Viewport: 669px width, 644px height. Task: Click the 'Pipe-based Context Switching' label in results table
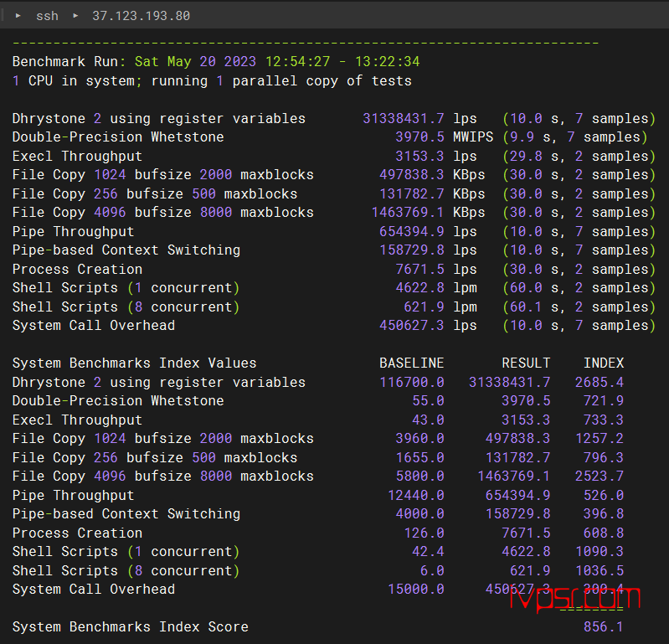pos(126,250)
